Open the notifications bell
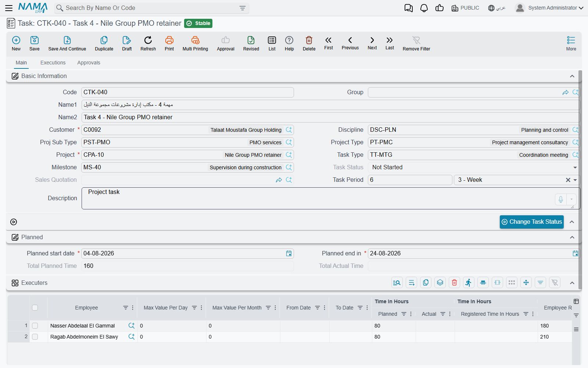Viewport: 588px width, 368px height. (424, 8)
